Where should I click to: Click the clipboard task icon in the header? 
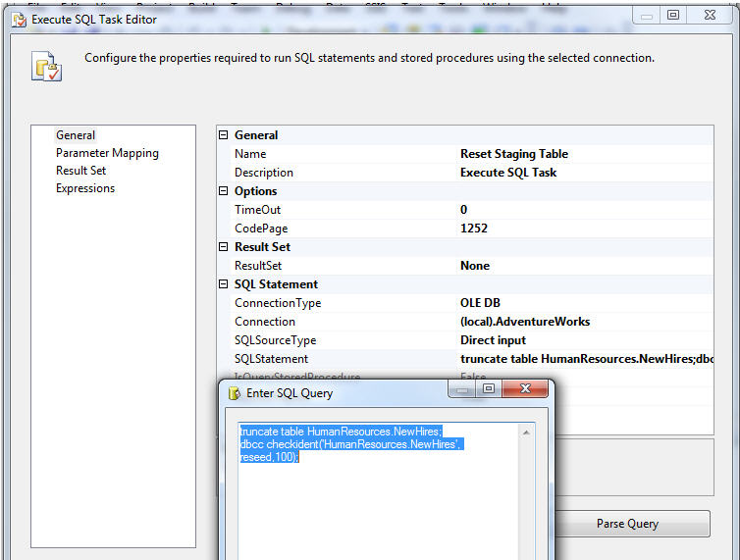pyautogui.click(x=46, y=67)
